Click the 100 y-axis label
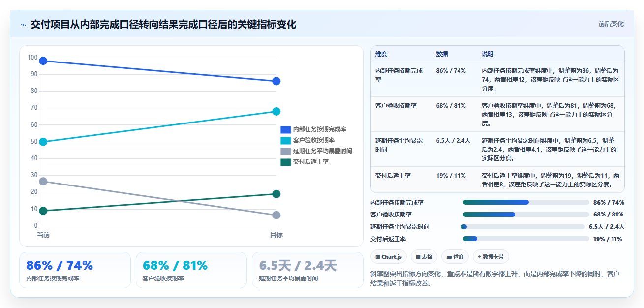 [32, 58]
